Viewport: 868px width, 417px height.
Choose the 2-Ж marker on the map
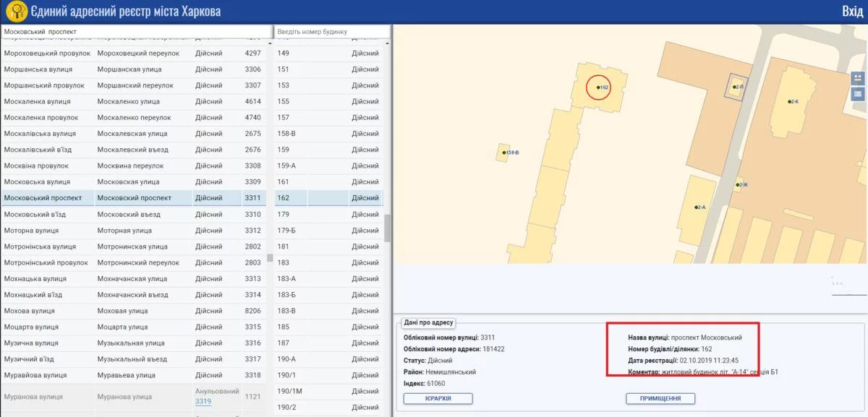739,185
